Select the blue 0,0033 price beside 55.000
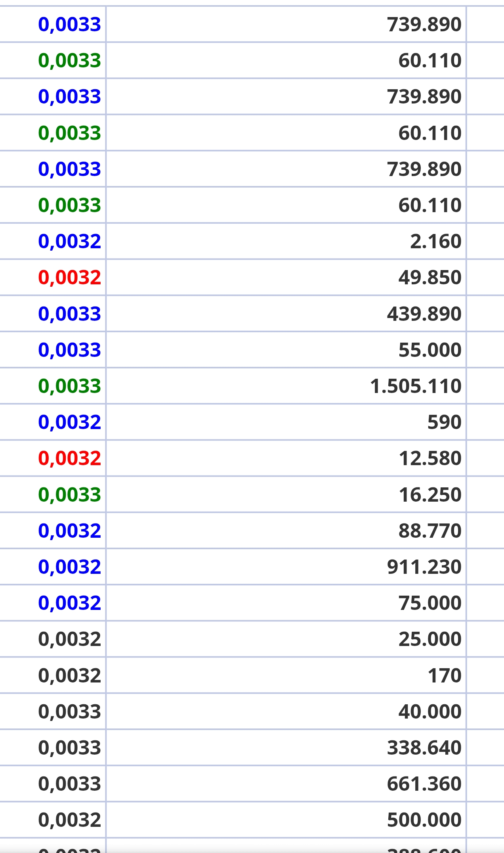Image resolution: width=504 pixels, height=853 pixels. pyautogui.click(x=70, y=350)
